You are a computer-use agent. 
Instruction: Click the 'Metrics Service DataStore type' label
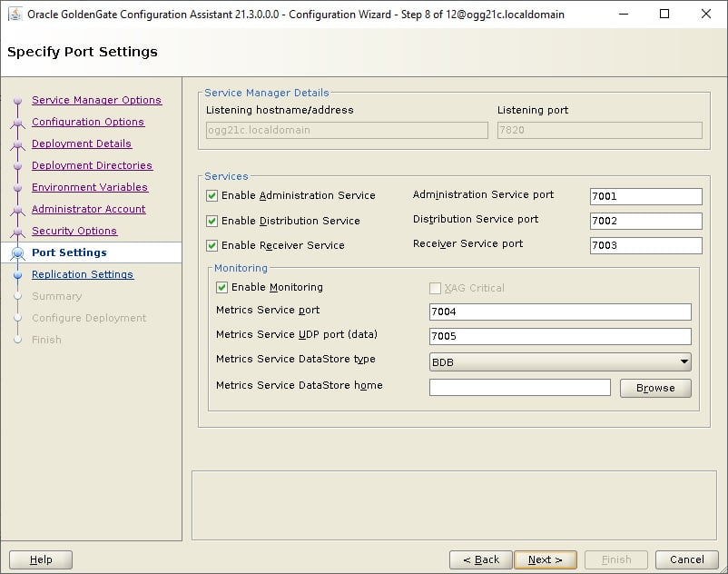point(296,359)
